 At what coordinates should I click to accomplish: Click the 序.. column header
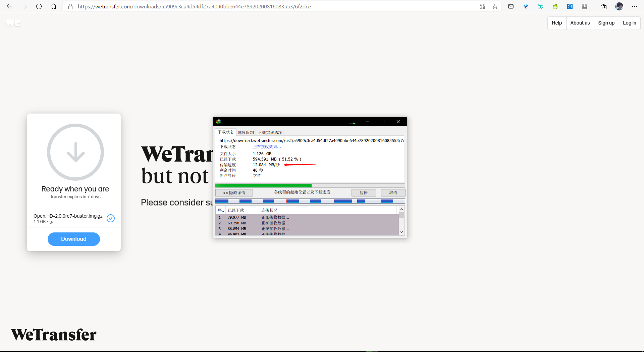coord(220,210)
